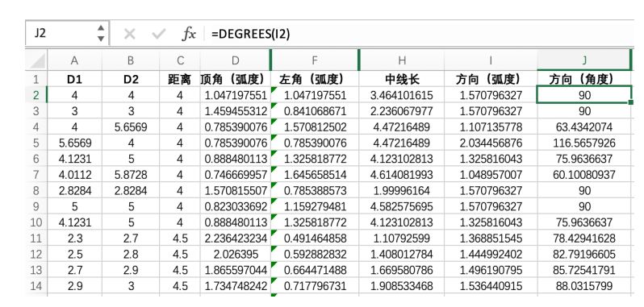Select cell J5 containing 116.5657926
The height and width of the screenshot is (307, 644).
[x=584, y=143]
